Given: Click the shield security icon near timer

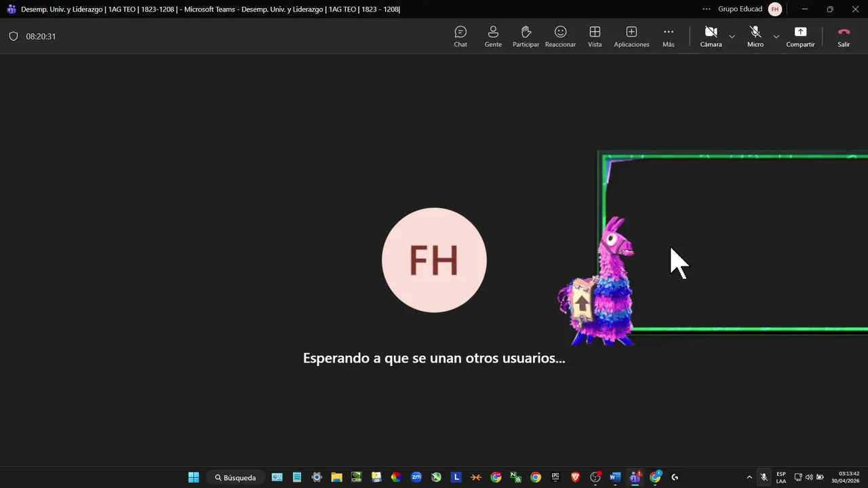Looking at the screenshot, I should (13, 37).
